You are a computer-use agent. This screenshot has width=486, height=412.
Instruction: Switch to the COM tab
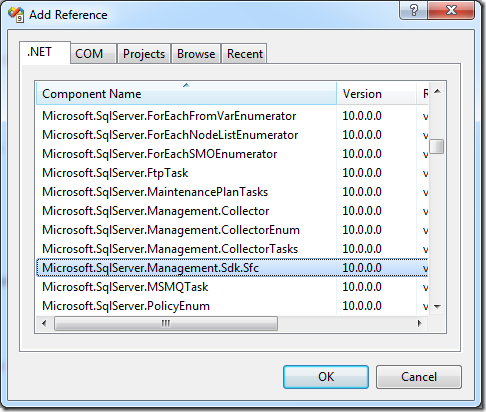pos(93,53)
